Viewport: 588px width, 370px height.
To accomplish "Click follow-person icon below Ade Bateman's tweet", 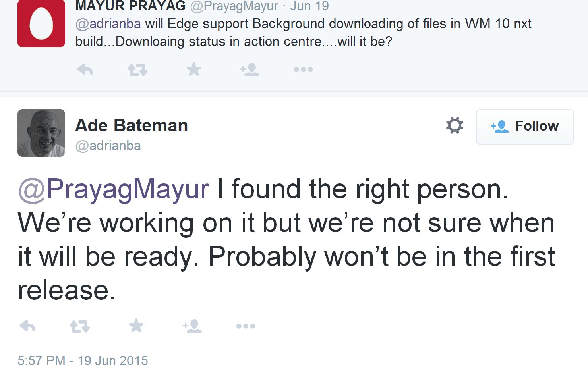I will [192, 326].
